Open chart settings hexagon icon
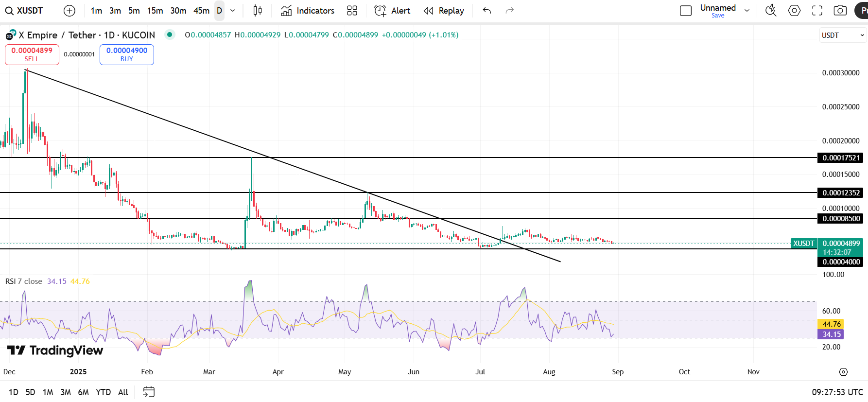The width and height of the screenshot is (868, 402). (x=794, y=11)
